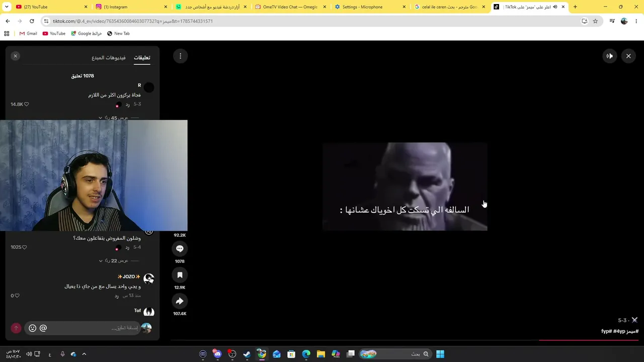Image resolution: width=644 pixels, height=362 pixels.
Task: Switch to the celal ile ceren Google tab
Action: (449, 7)
